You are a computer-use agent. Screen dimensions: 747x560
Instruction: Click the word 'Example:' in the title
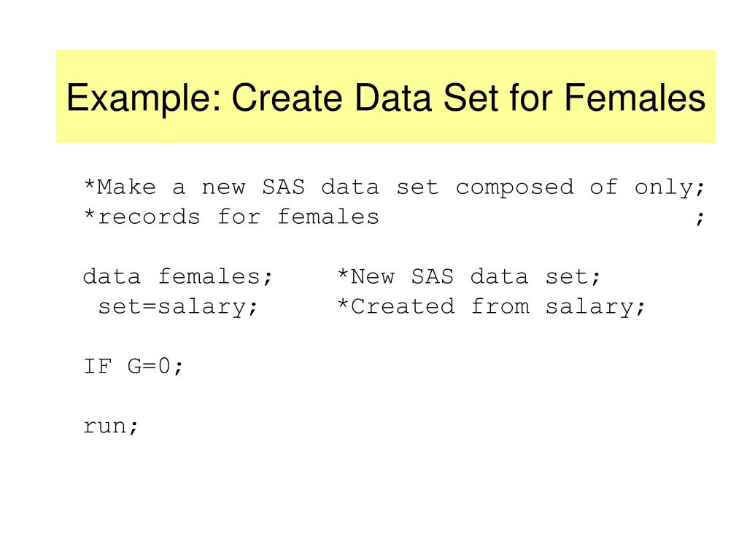pos(144,99)
